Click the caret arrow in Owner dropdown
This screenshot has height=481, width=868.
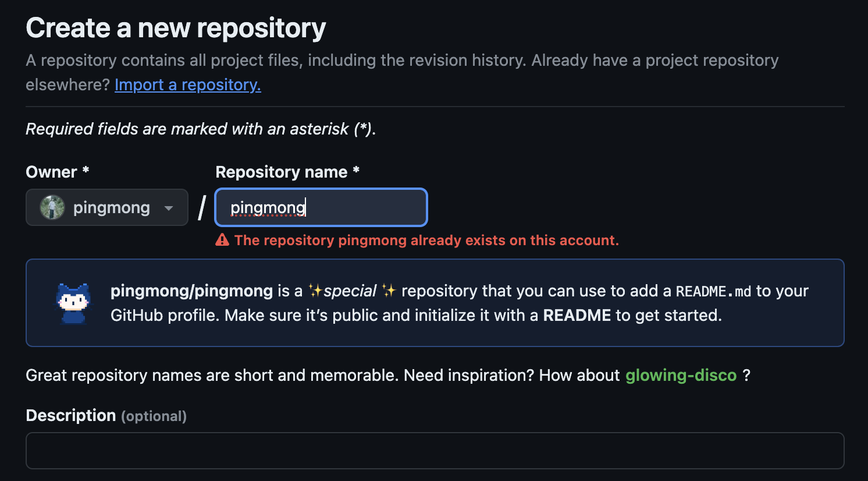tap(169, 208)
